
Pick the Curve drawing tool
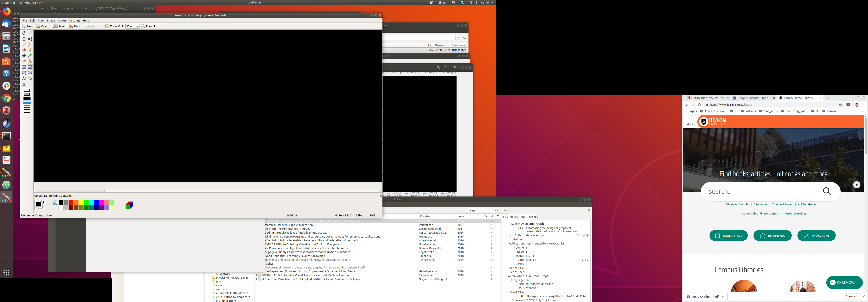coord(30,78)
